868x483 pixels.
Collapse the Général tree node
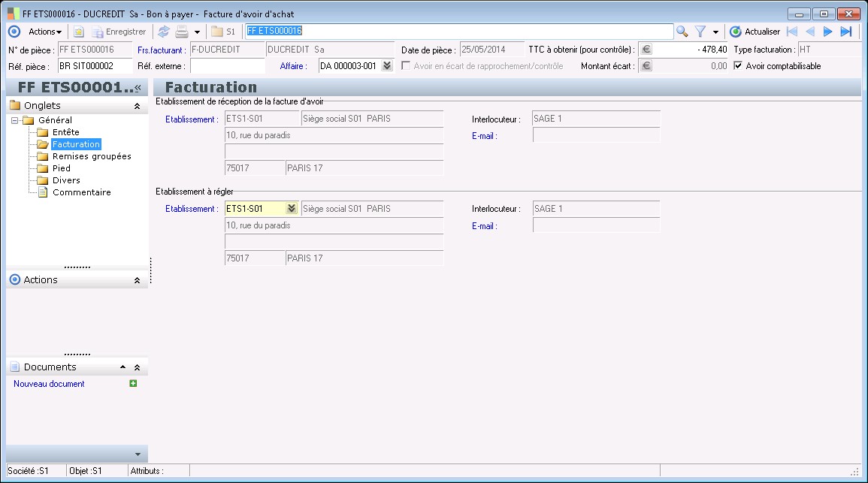(15, 120)
